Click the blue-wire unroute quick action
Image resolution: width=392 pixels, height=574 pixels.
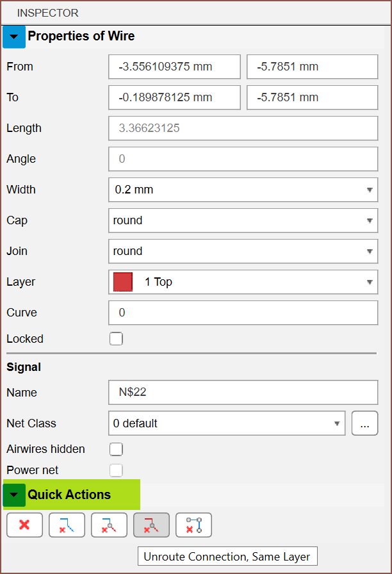coord(67,525)
